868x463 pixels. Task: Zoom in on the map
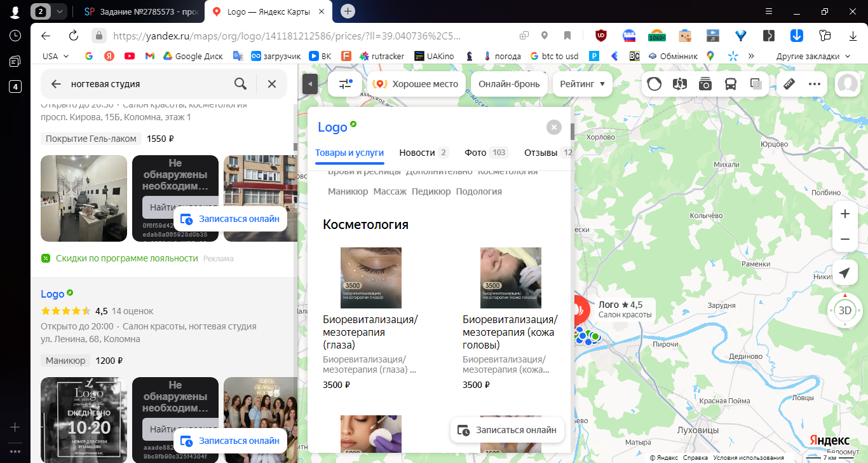(x=845, y=214)
